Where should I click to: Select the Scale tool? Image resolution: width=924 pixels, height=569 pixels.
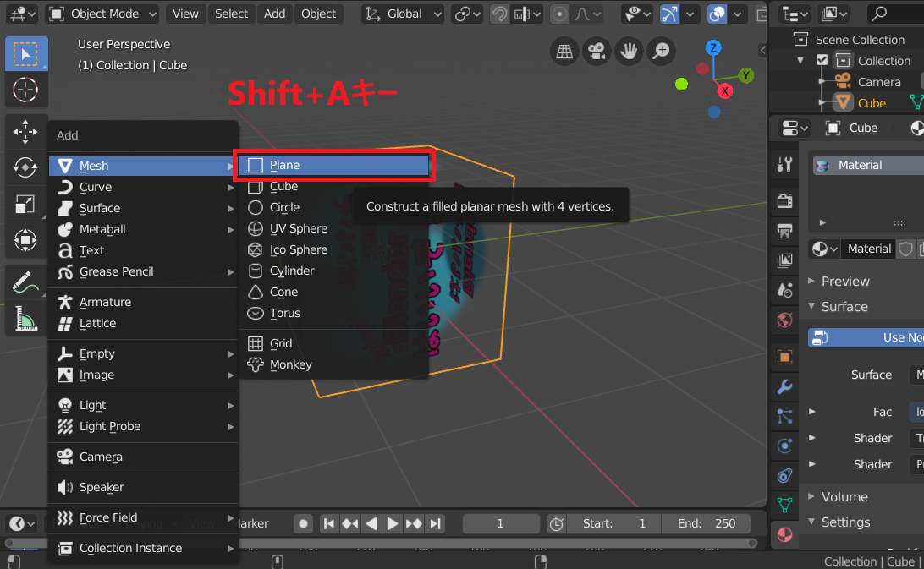tap(25, 204)
